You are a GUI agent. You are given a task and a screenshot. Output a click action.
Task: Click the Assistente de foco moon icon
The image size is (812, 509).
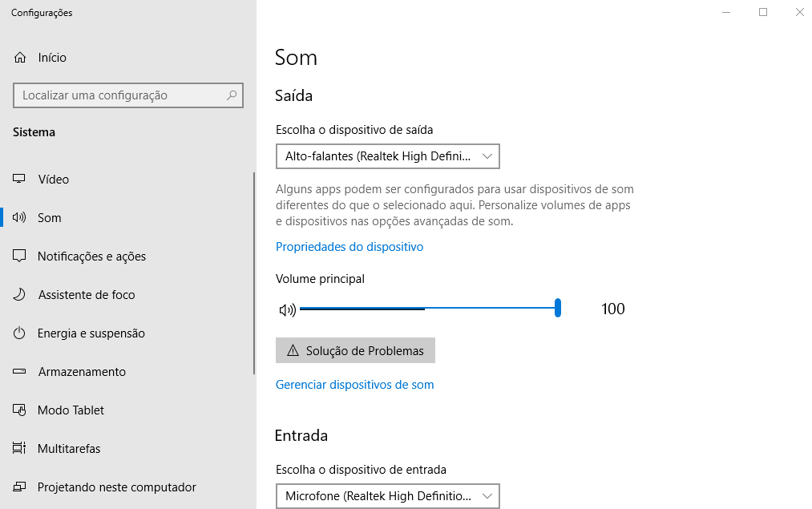coord(20,295)
